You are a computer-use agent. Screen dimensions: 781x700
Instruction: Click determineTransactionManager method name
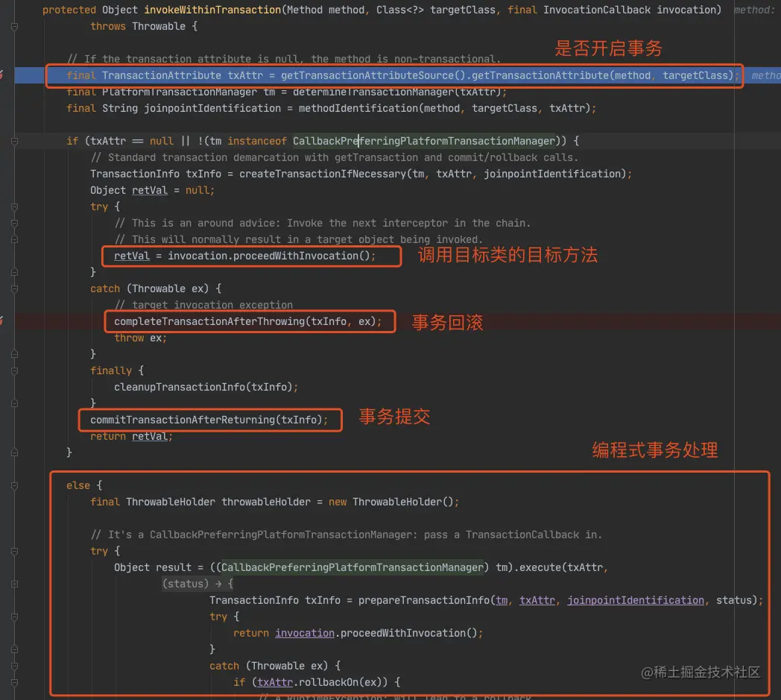click(x=373, y=92)
